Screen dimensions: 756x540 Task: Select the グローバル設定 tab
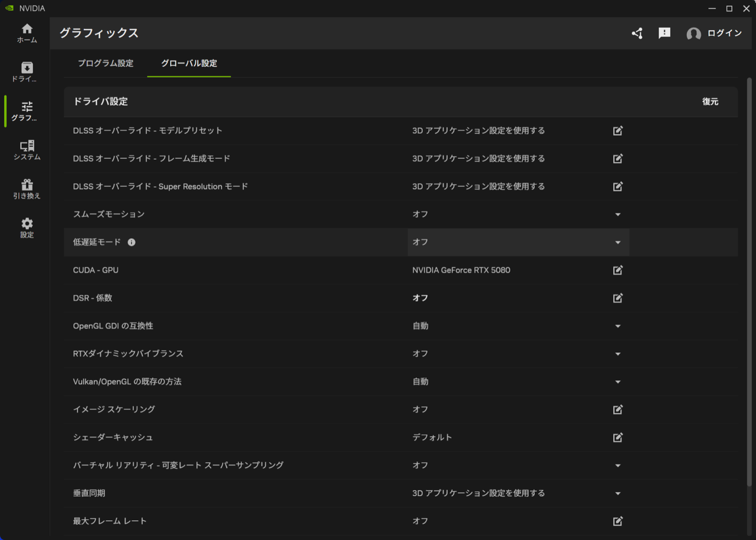tap(189, 64)
